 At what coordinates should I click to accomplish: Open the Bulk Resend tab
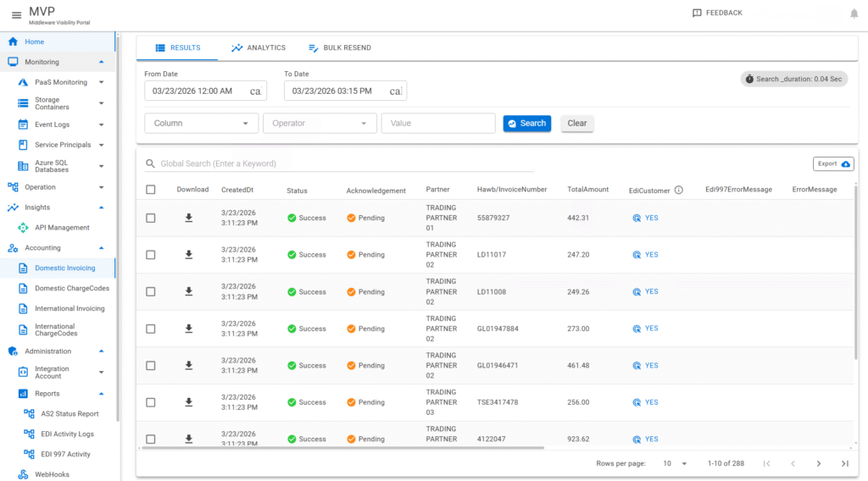[x=339, y=48]
